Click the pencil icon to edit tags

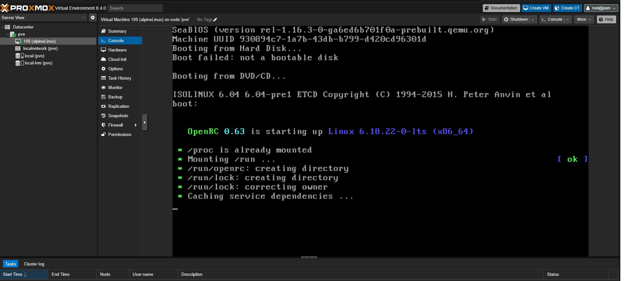coord(215,20)
